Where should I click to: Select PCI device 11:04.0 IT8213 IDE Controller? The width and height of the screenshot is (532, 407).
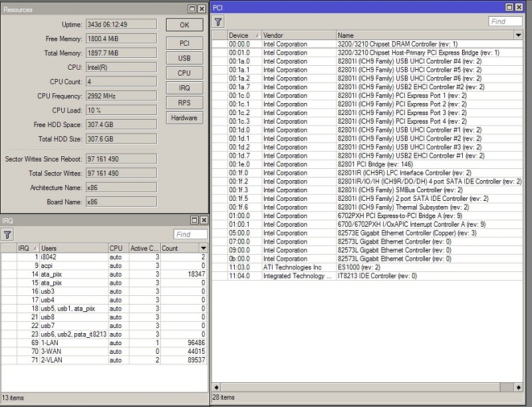tap(367, 276)
